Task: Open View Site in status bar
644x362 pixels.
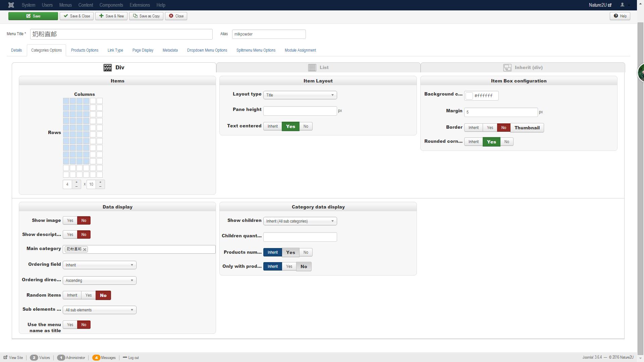Action: pos(13,358)
